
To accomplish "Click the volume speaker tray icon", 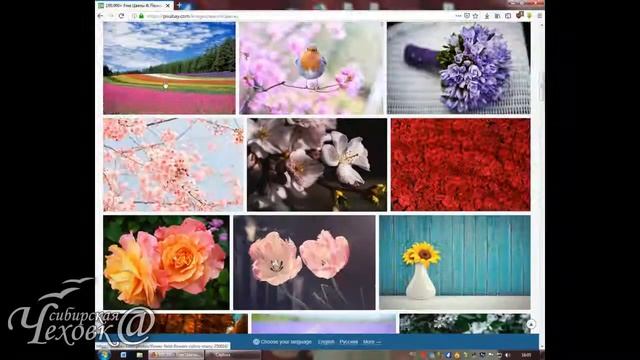I will pyautogui.click(x=508, y=355).
